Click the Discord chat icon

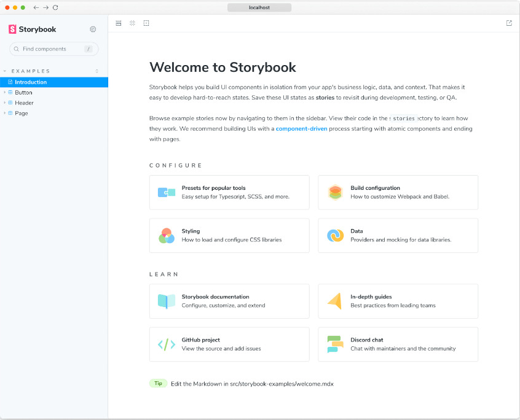[335, 344]
